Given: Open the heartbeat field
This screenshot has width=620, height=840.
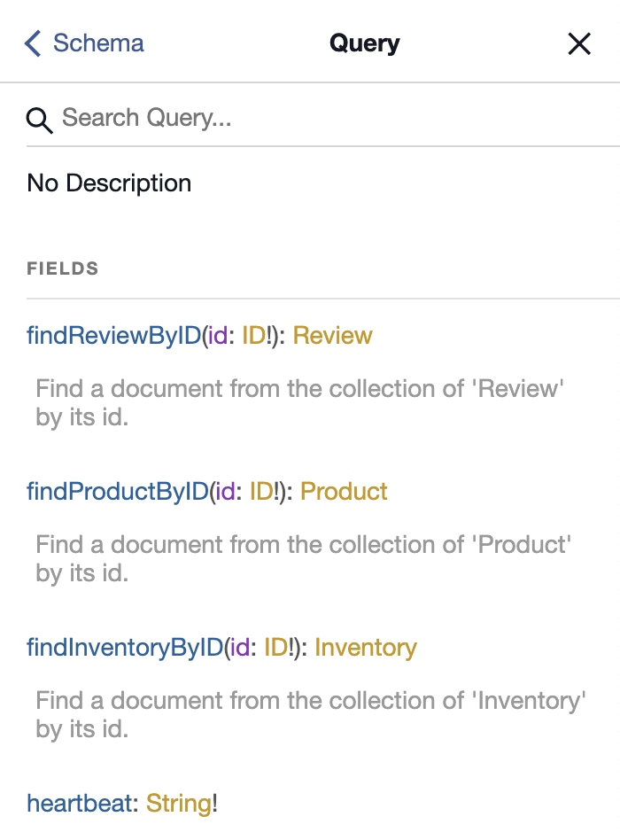Looking at the screenshot, I should pyautogui.click(x=79, y=804).
